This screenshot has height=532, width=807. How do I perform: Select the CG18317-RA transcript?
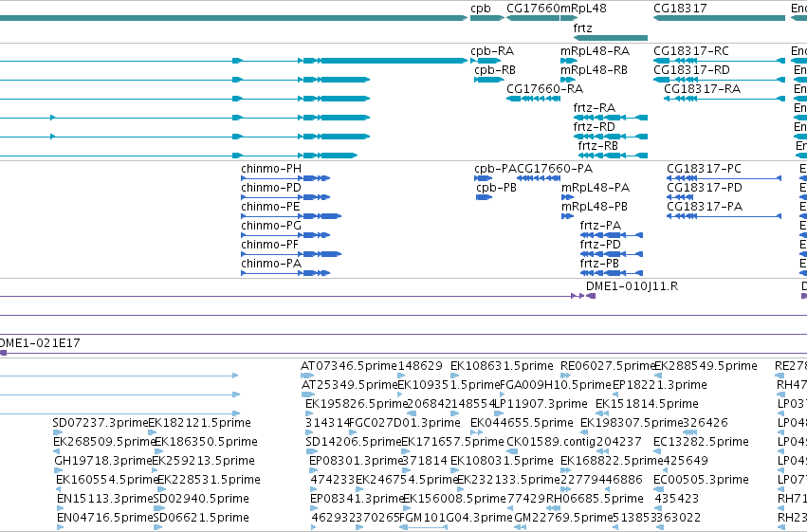click(x=724, y=99)
